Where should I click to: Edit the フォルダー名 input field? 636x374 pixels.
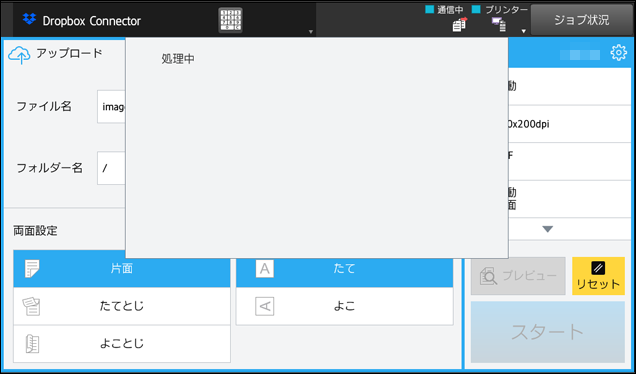tap(111, 168)
